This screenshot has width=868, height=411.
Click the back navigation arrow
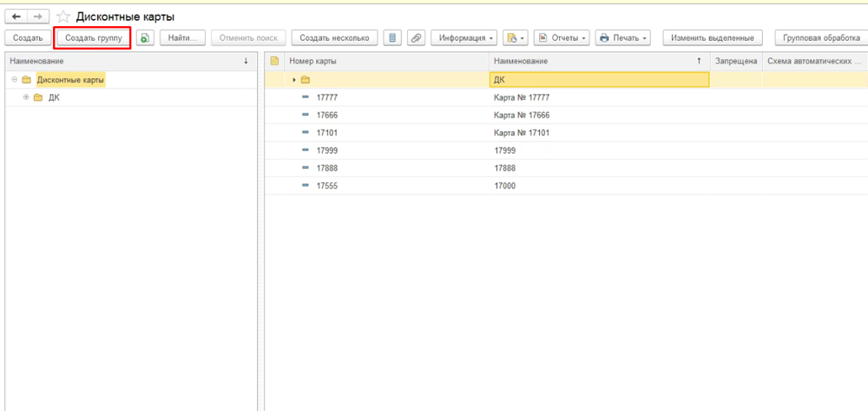[16, 17]
